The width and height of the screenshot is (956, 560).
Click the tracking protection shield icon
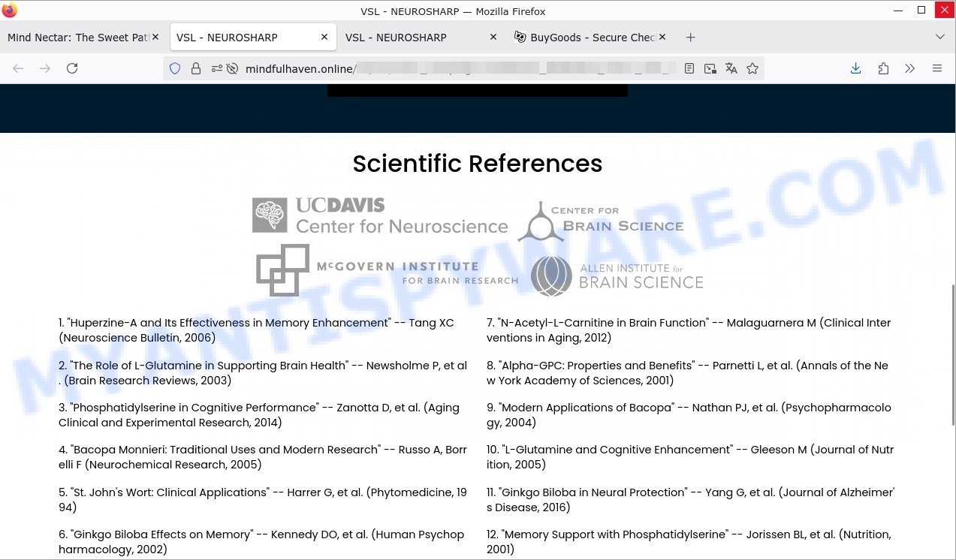pos(175,68)
